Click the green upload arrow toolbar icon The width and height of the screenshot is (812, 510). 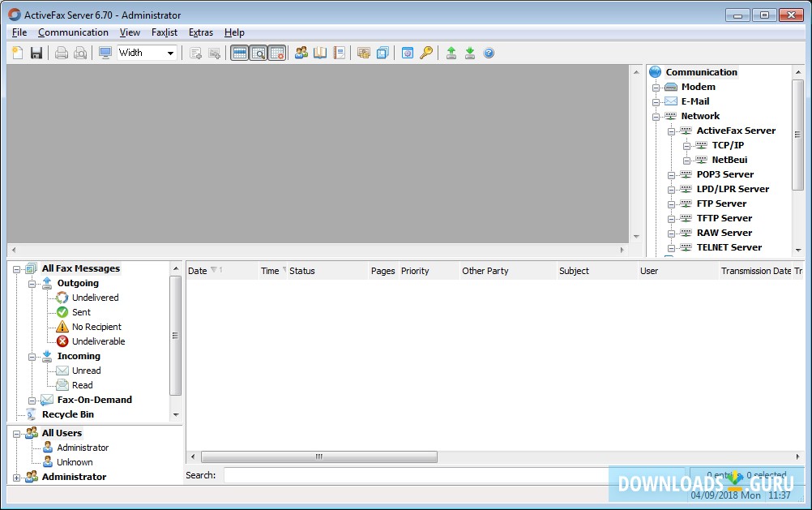(451, 54)
